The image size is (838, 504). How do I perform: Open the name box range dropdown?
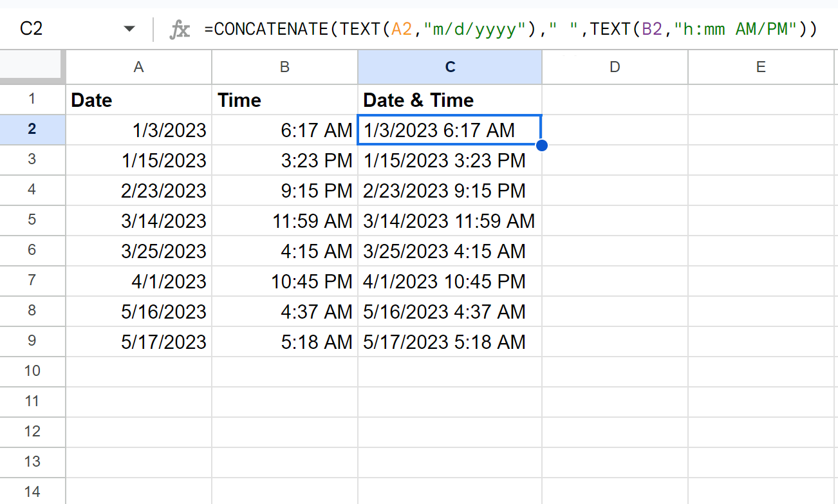[129, 28]
